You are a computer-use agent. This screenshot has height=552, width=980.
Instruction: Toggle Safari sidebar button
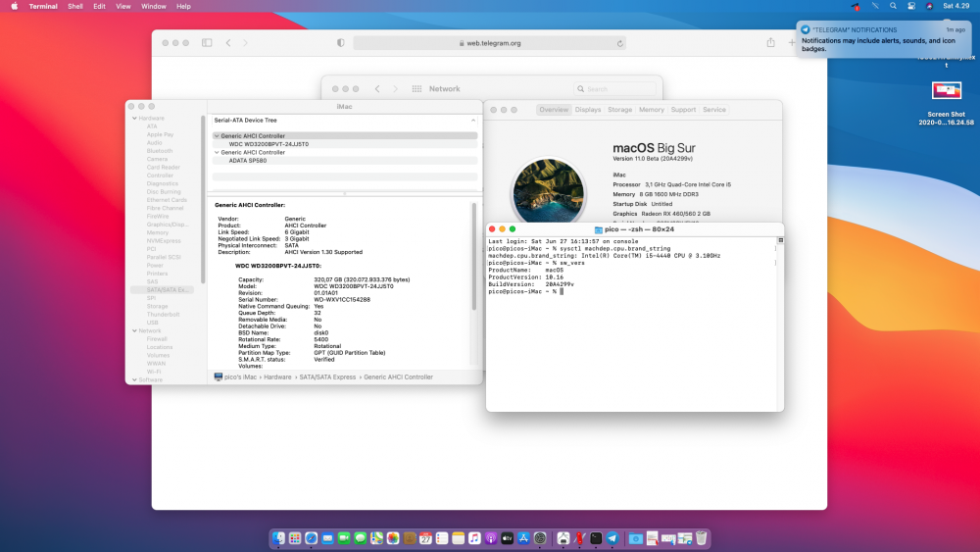pyautogui.click(x=207, y=42)
